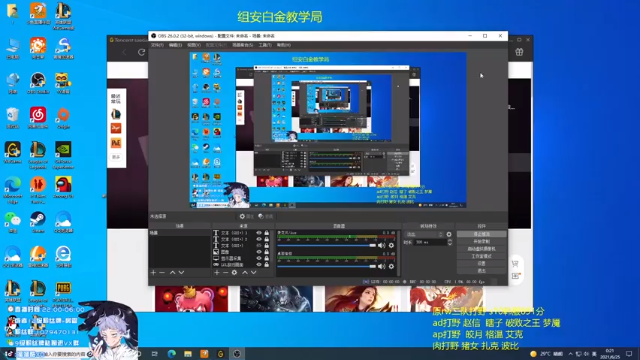Viewport: 640px width, 360px height.
Task: Open microphone channel audio settings gear
Action: (391, 245)
